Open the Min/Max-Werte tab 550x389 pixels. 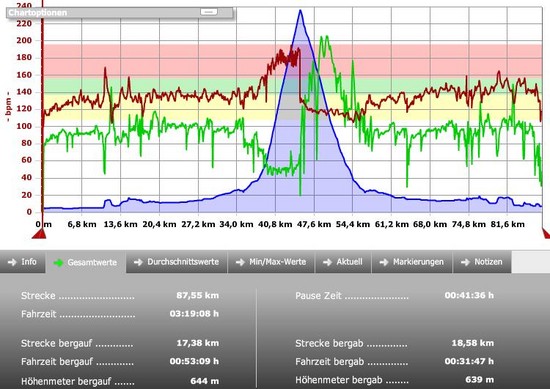tap(271, 262)
